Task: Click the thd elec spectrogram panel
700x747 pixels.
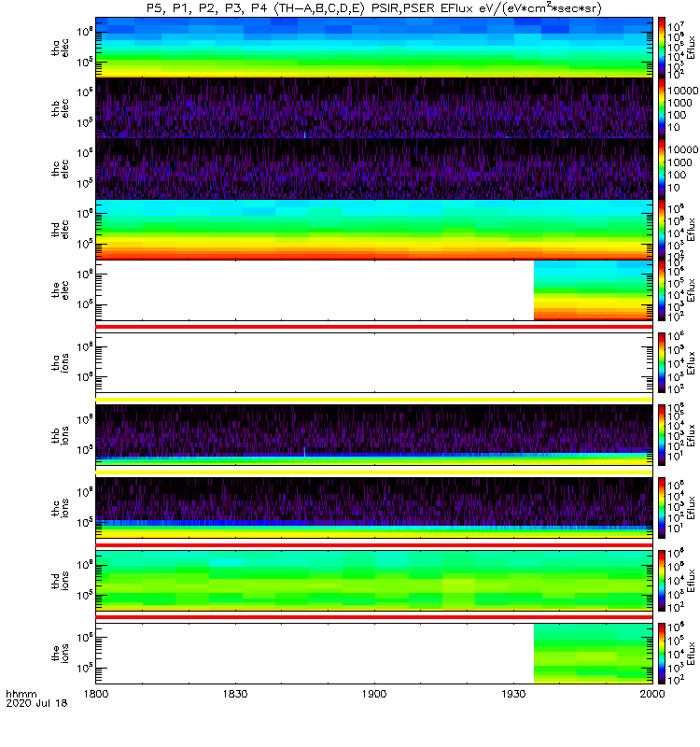Action: 374,230
